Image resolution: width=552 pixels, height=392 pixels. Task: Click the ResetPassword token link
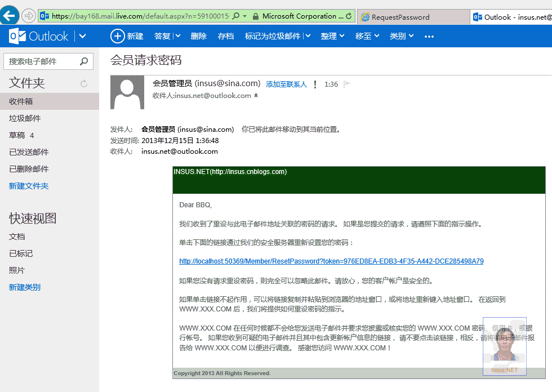pyautogui.click(x=331, y=261)
